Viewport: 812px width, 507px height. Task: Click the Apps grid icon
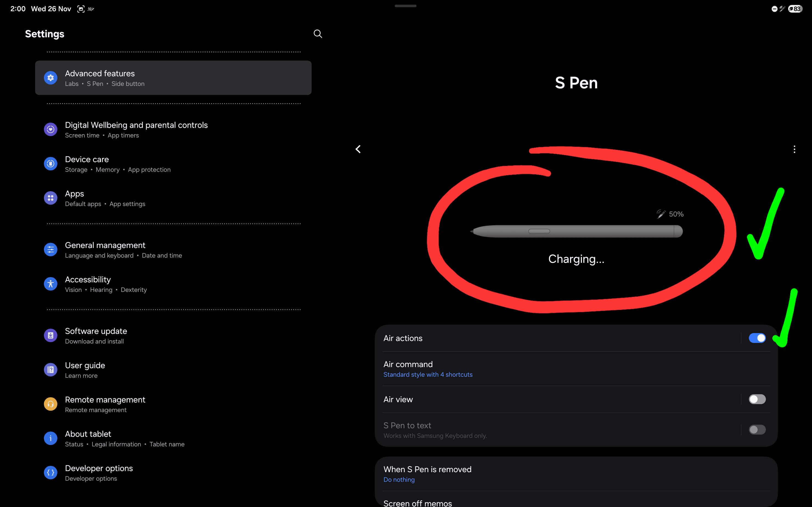click(x=50, y=198)
